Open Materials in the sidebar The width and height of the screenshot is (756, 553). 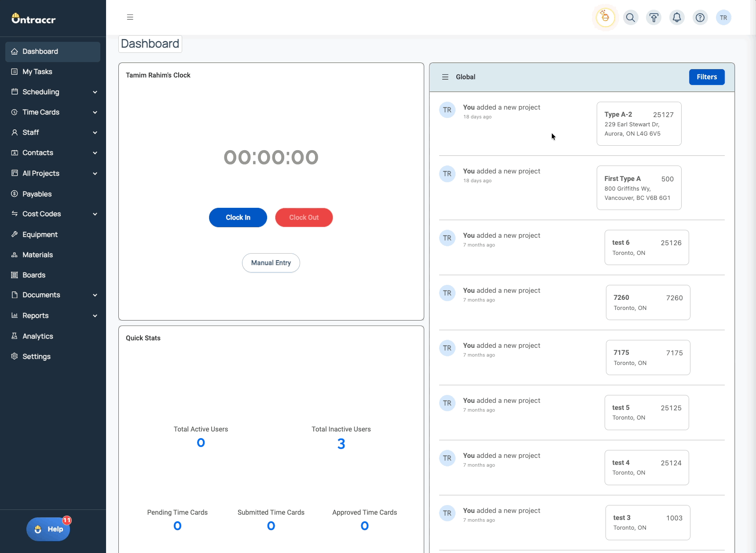point(53,255)
